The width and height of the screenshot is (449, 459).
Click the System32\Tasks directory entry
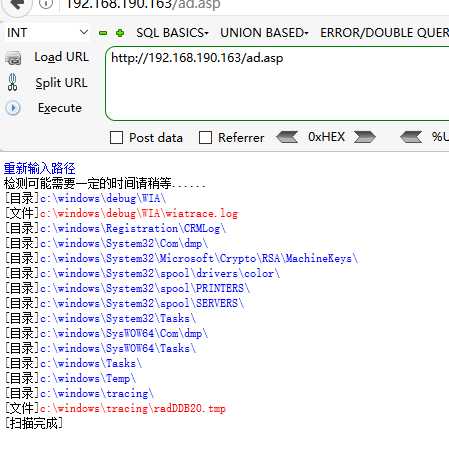point(118,318)
